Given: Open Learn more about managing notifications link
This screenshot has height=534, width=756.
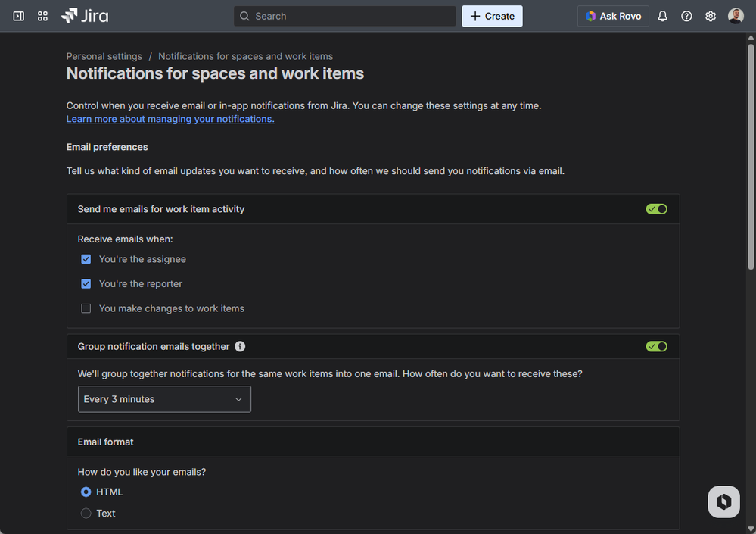Looking at the screenshot, I should [170, 119].
